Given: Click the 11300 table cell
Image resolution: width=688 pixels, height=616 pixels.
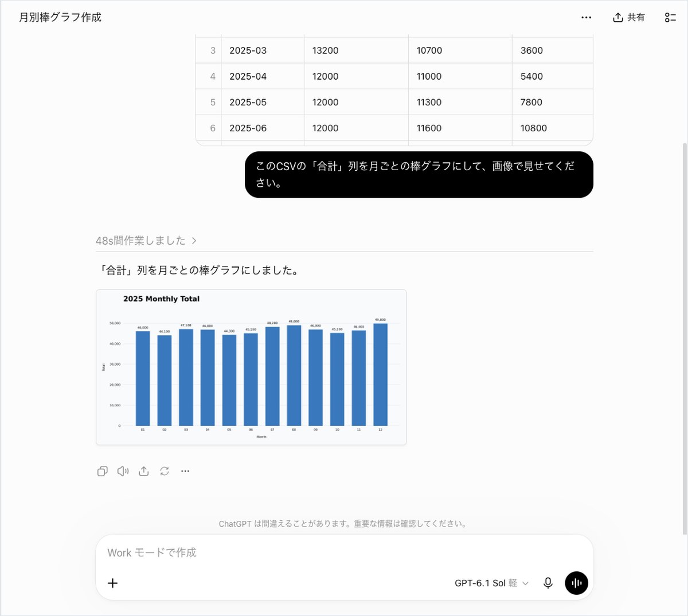Looking at the screenshot, I should click(x=460, y=102).
